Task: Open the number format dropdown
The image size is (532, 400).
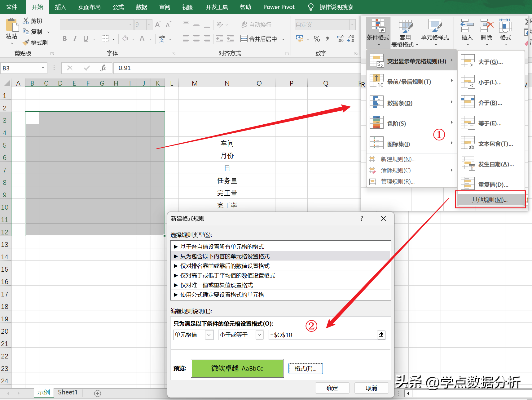Action: click(x=352, y=24)
